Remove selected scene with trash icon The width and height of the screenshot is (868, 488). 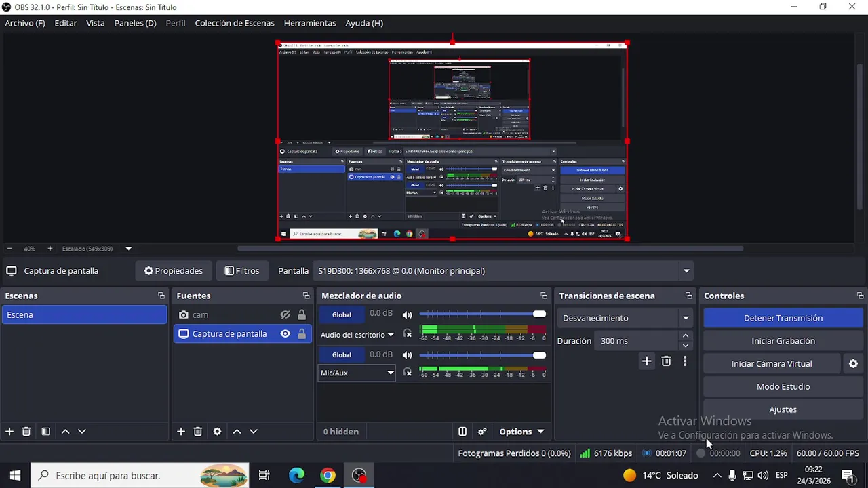26,432
